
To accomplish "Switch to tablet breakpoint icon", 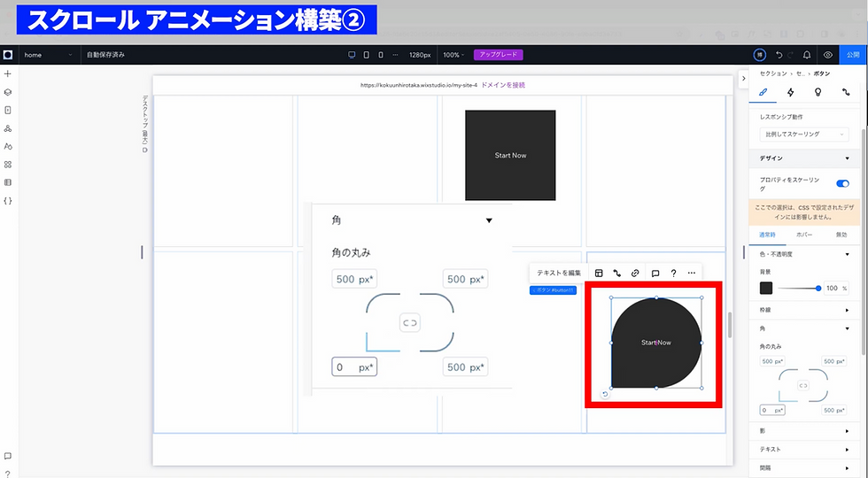I will (x=366, y=55).
